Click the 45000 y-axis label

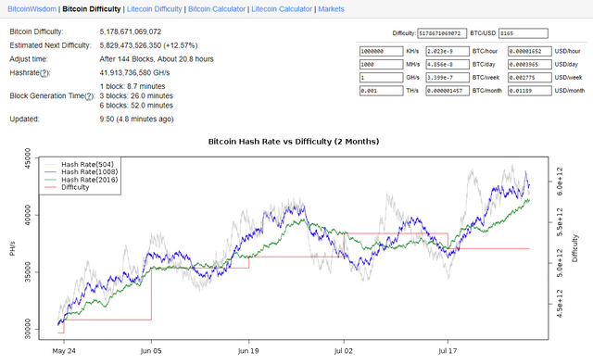[x=28, y=158]
